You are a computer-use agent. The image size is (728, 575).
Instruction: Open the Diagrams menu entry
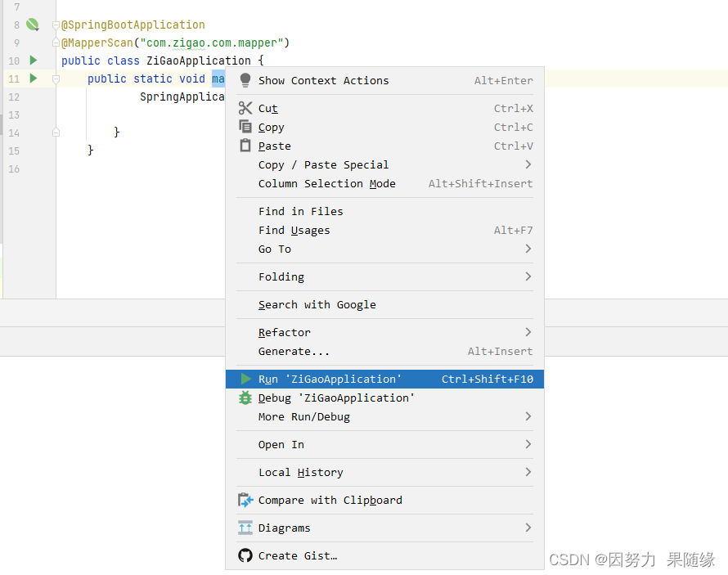point(384,528)
